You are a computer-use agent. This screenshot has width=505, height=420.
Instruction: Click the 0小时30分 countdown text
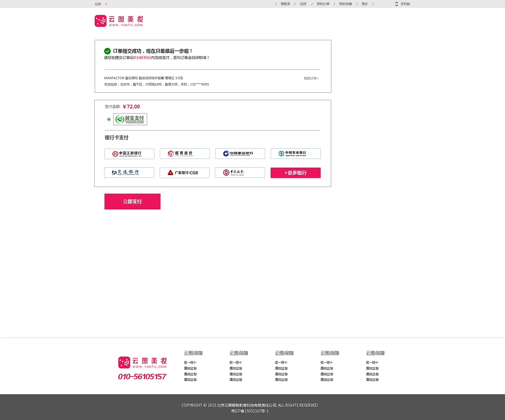pyautogui.click(x=142, y=58)
